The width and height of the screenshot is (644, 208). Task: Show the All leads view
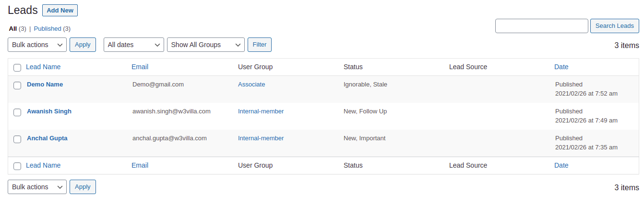(13, 28)
